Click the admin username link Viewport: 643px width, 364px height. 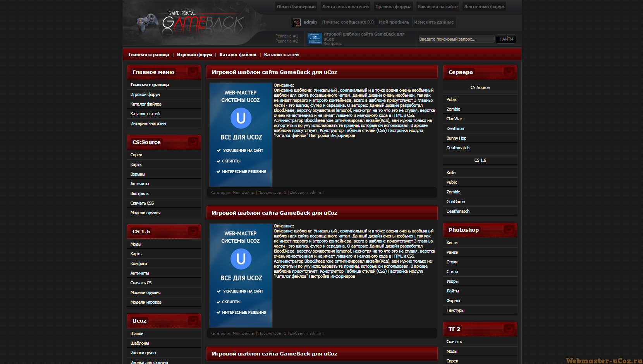[x=310, y=22]
